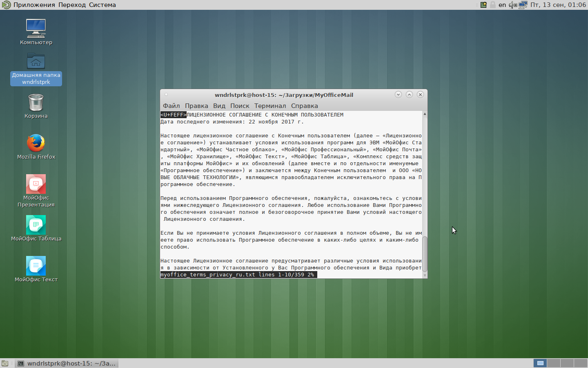Open the terminal Справка menu
The width and height of the screenshot is (588, 368).
pos(305,105)
